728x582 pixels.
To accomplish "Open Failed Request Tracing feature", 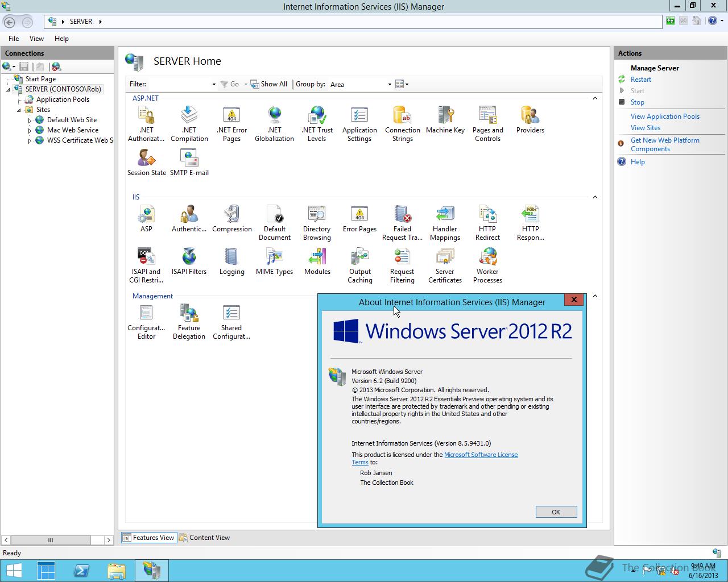I will 403,223.
